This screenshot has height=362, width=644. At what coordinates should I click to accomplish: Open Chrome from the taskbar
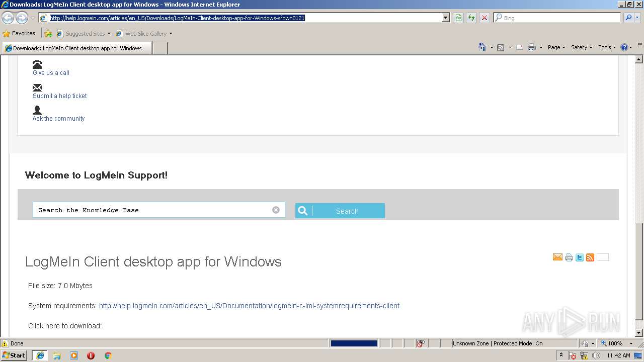click(x=108, y=355)
